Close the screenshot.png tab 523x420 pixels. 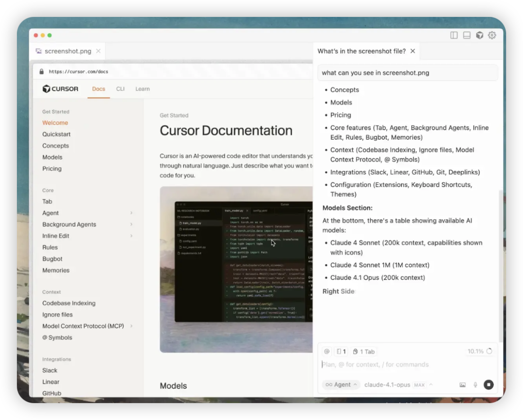98,51
